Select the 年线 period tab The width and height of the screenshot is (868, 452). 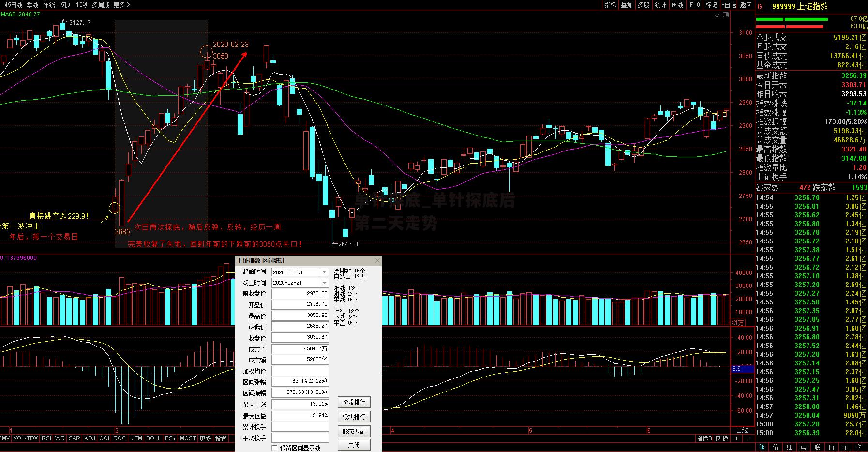pyautogui.click(x=49, y=5)
